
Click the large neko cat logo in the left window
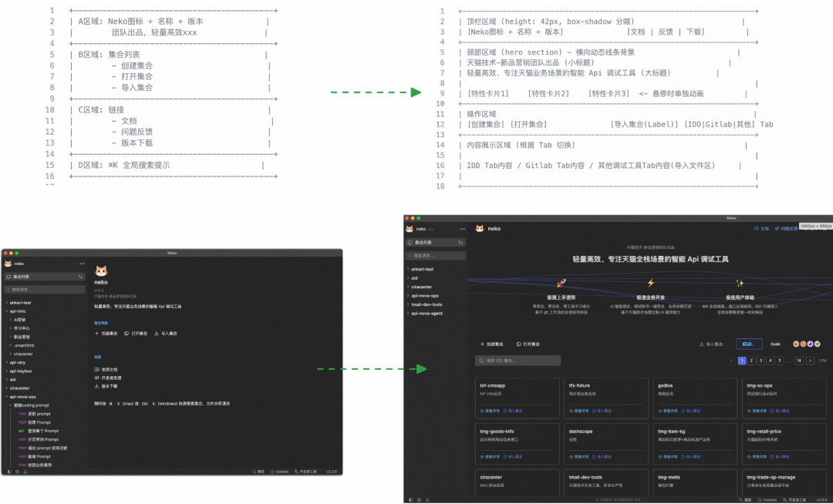click(101, 271)
